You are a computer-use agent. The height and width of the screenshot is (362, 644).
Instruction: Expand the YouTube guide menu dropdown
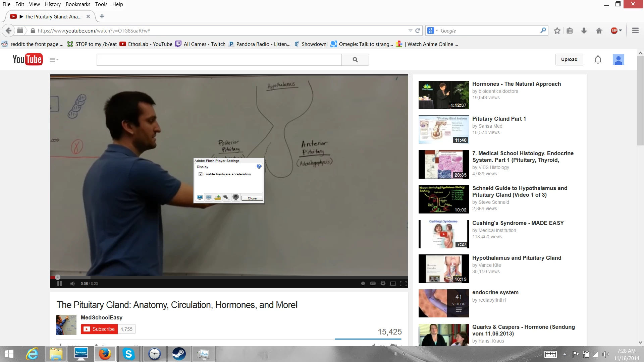(x=54, y=60)
